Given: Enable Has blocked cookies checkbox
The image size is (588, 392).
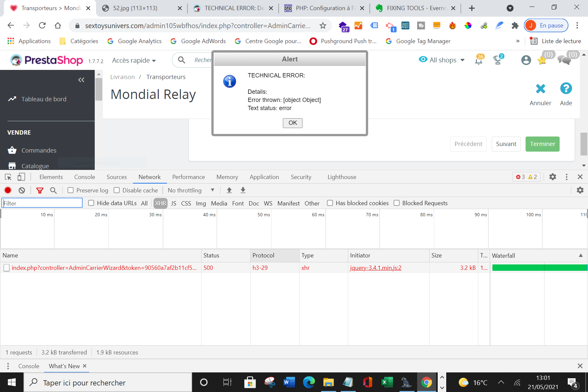Looking at the screenshot, I should click(x=330, y=203).
